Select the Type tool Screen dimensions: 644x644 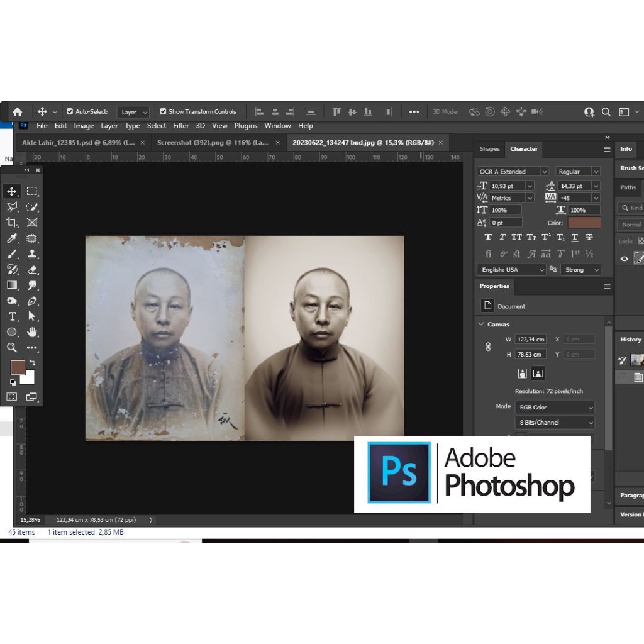pos(13,316)
